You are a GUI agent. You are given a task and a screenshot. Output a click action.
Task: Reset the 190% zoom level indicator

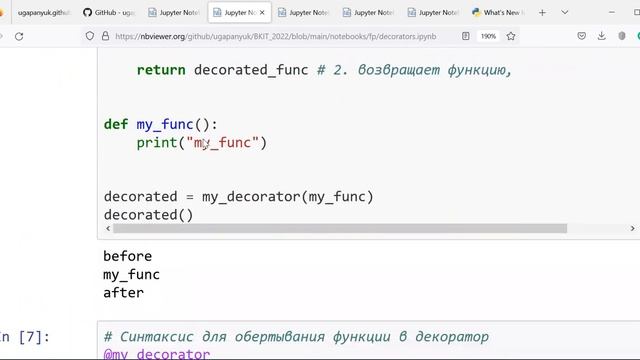click(488, 36)
